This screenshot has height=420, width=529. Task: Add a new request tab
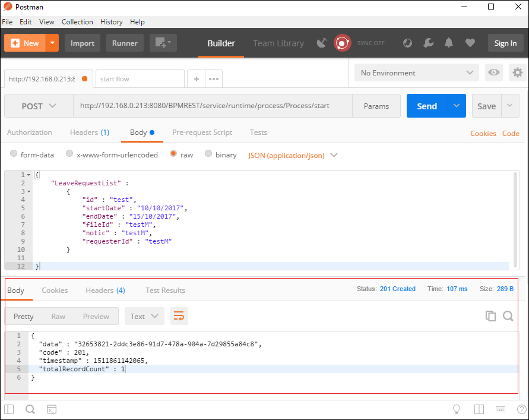coord(197,79)
